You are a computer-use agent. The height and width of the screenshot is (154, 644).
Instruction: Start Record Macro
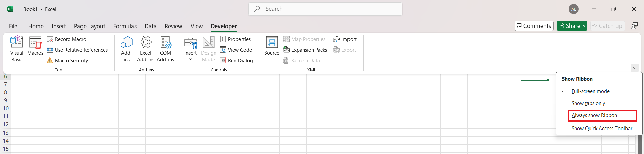point(66,39)
